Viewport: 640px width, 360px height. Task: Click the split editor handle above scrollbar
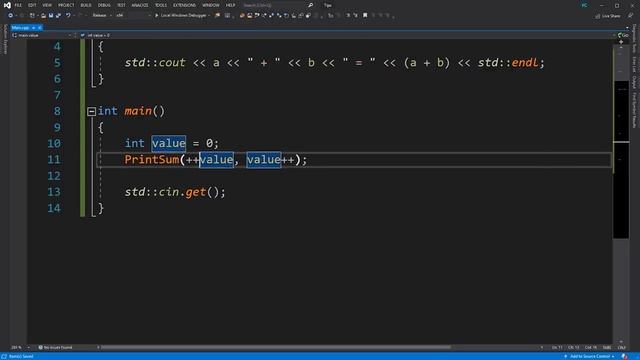pos(621,42)
